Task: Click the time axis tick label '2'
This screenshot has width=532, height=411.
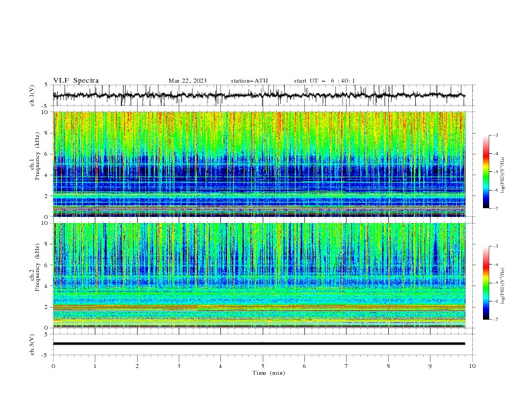Action: pyautogui.click(x=137, y=366)
